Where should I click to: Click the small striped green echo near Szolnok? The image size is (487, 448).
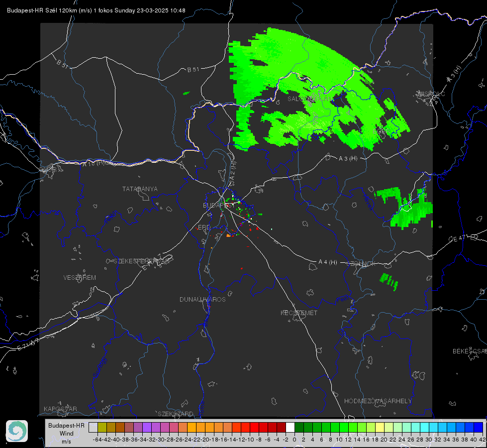(389, 282)
